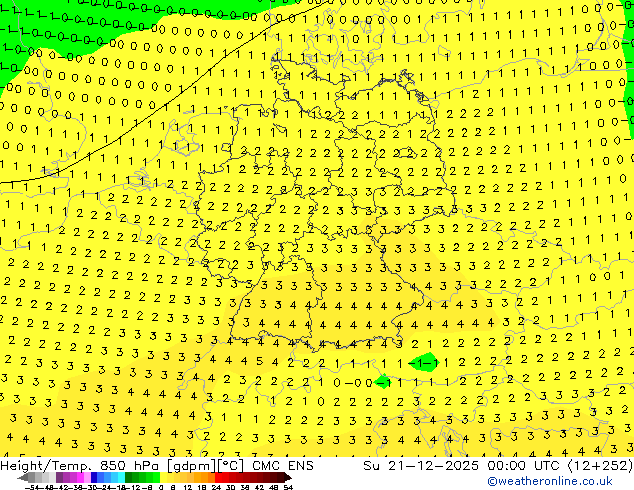Click the dark-red right arrow of the color legend
The width and height of the screenshot is (634, 490).
click(x=288, y=477)
